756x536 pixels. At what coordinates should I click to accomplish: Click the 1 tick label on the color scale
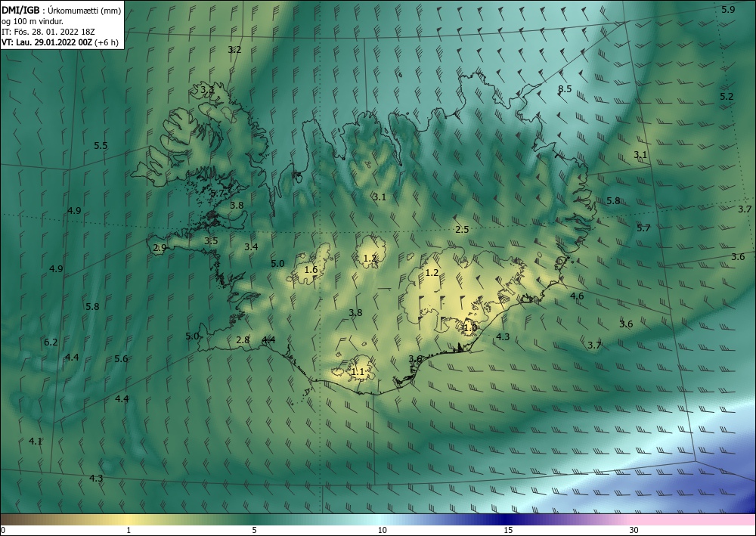[x=129, y=530]
